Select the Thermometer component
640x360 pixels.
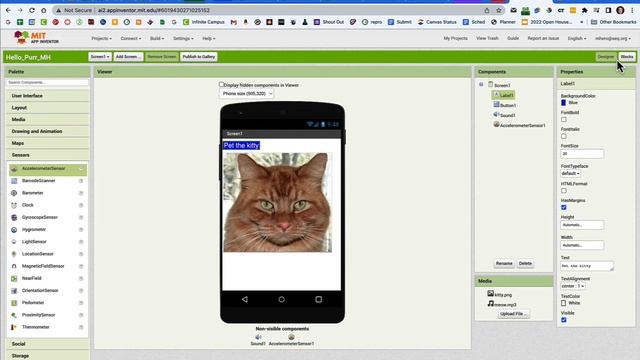click(x=36, y=327)
